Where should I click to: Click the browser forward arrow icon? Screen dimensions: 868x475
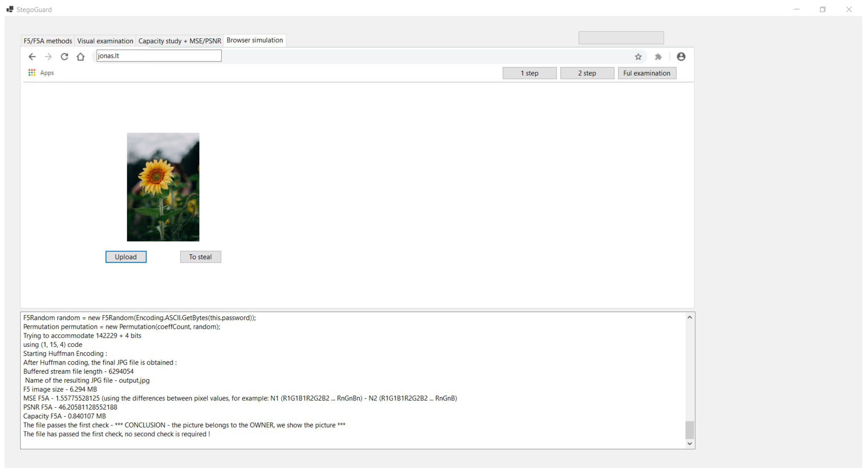(48, 57)
